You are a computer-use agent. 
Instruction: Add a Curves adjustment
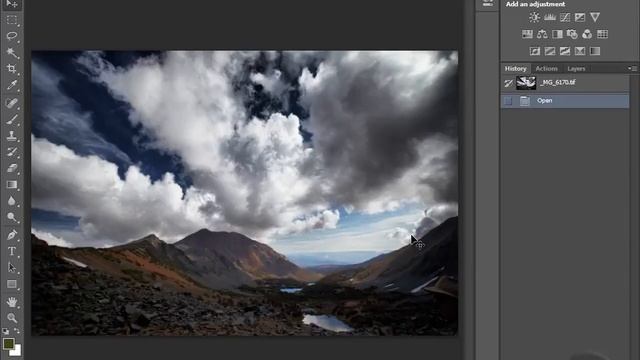(x=565, y=17)
